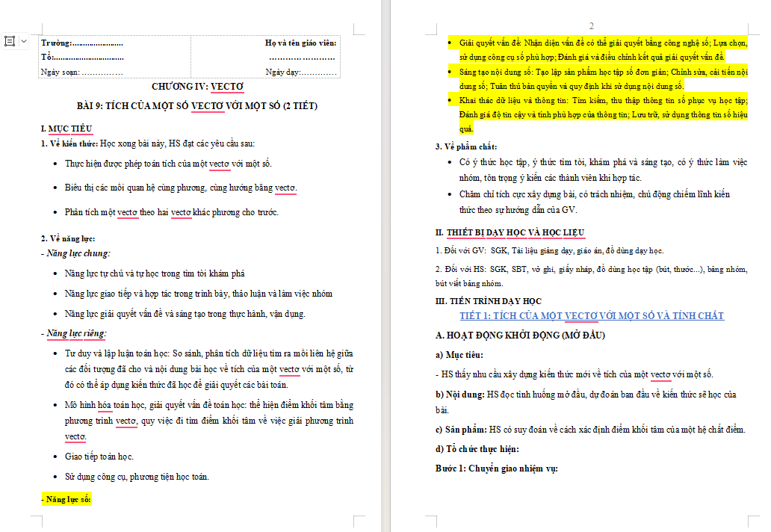771x532 pixels.
Task: Click the page number 2 header
Action: (592, 25)
